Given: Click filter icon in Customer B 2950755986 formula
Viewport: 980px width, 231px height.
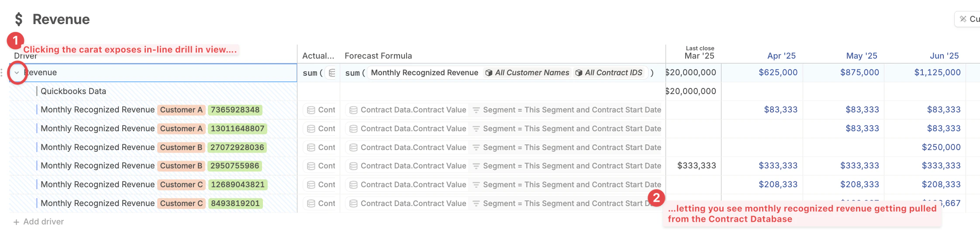Looking at the screenshot, I should 476,166.
